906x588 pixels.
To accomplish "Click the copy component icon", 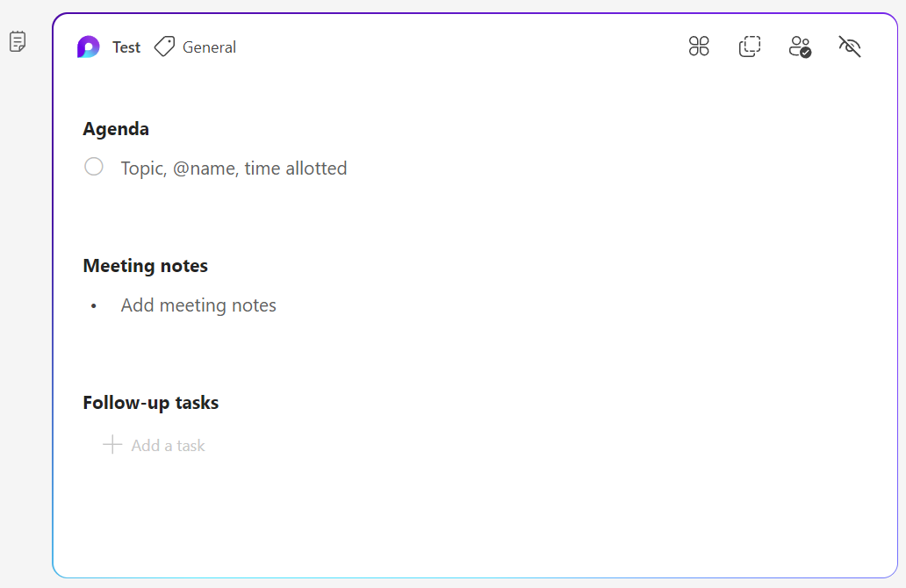I will pos(750,47).
